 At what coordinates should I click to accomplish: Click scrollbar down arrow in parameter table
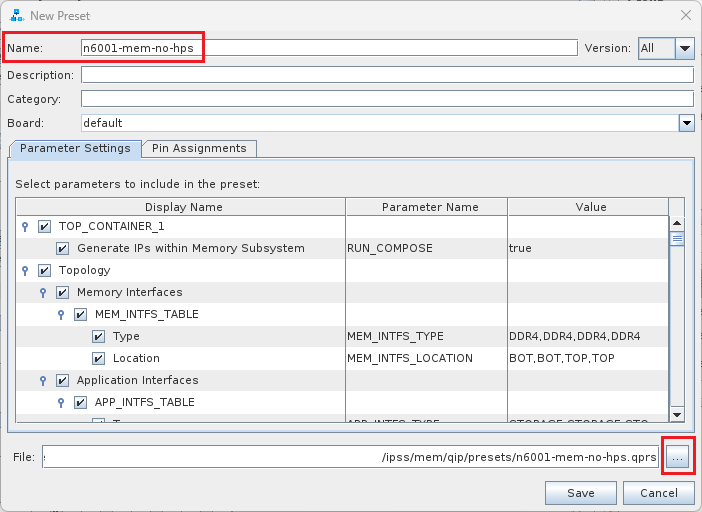click(x=677, y=414)
